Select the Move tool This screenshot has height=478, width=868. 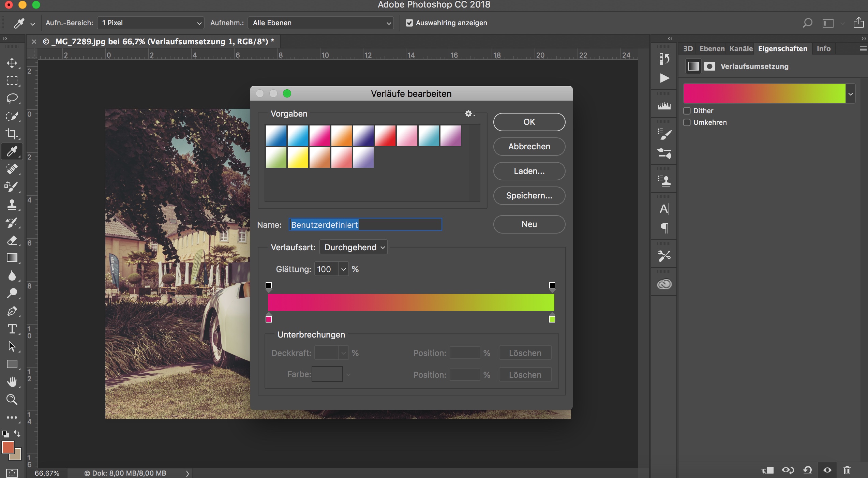point(12,63)
